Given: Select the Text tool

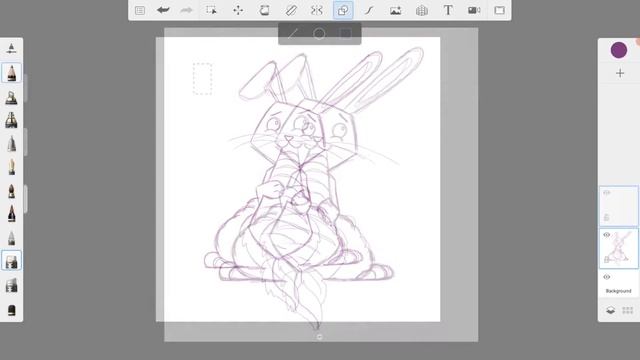Looking at the screenshot, I should (448, 10).
